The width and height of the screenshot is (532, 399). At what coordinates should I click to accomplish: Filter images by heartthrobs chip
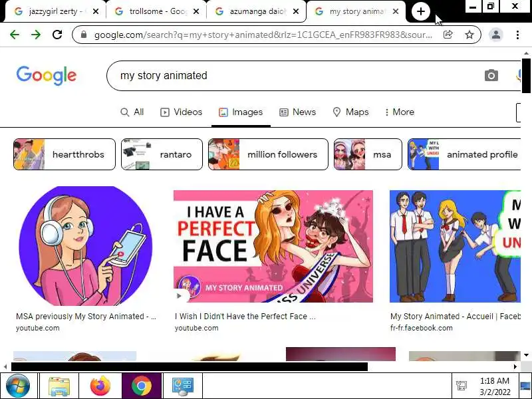coord(65,154)
